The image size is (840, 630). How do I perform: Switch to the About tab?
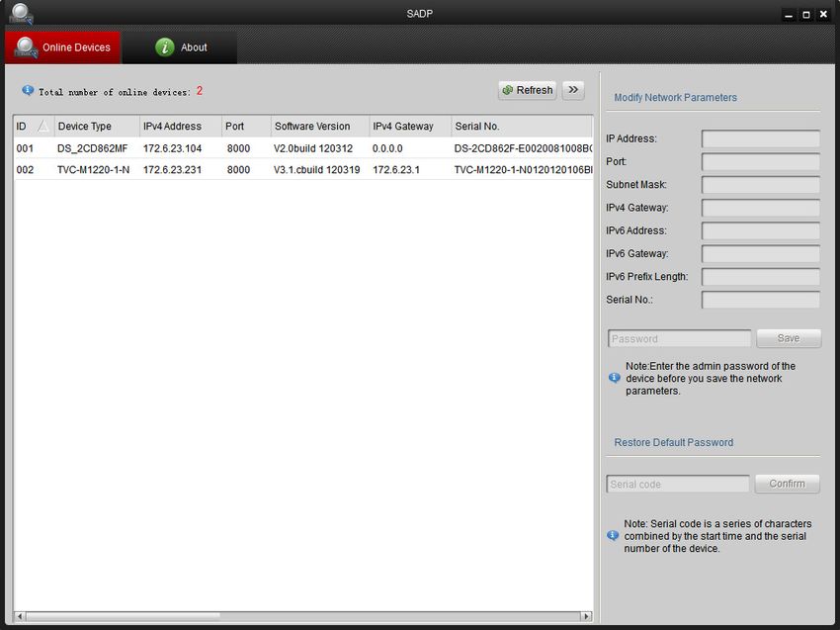pos(180,47)
